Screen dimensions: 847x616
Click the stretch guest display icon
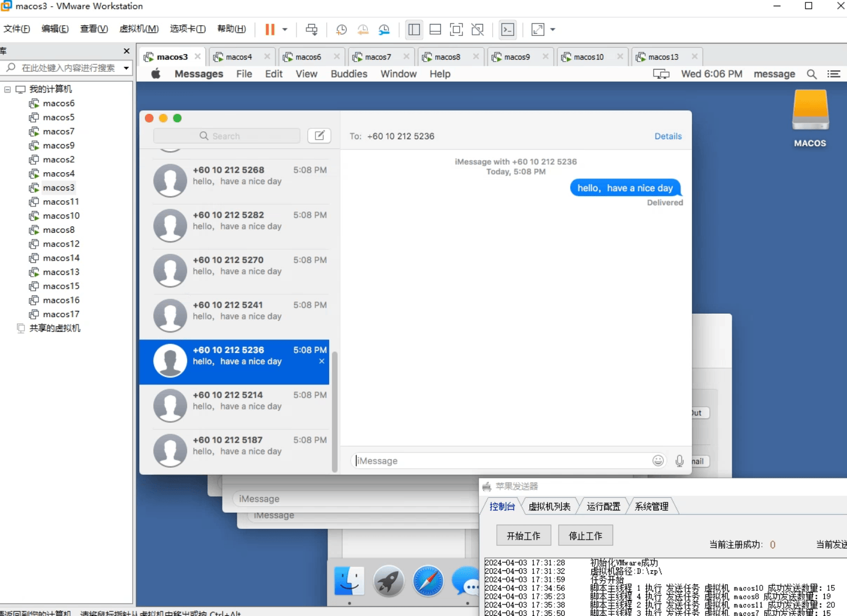pos(538,30)
